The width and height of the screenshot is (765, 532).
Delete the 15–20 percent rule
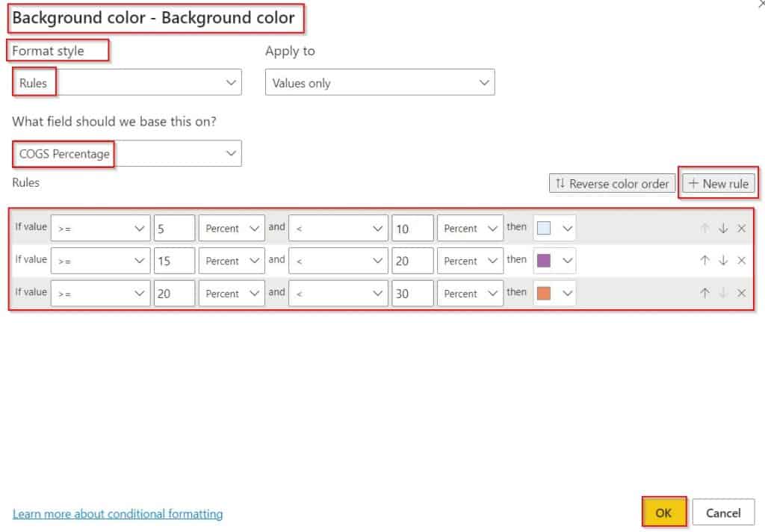[x=742, y=261]
